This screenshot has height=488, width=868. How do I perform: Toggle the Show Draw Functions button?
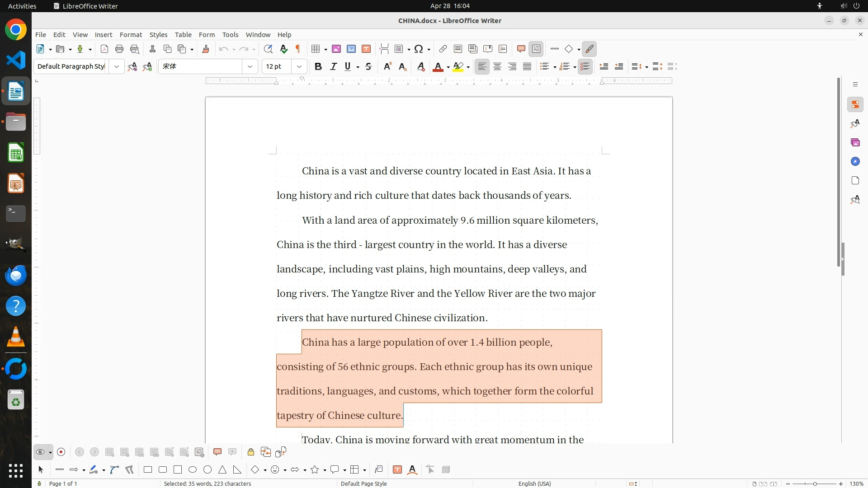click(x=590, y=49)
